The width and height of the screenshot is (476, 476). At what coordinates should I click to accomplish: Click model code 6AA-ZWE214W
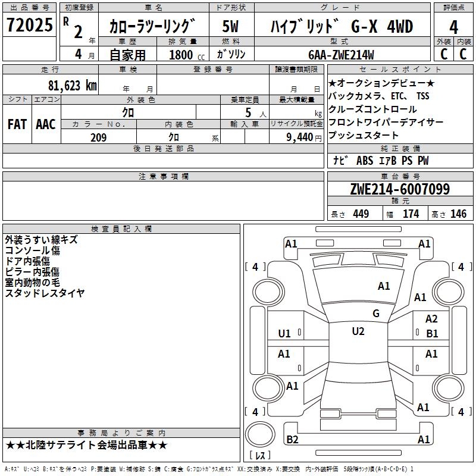(341, 55)
